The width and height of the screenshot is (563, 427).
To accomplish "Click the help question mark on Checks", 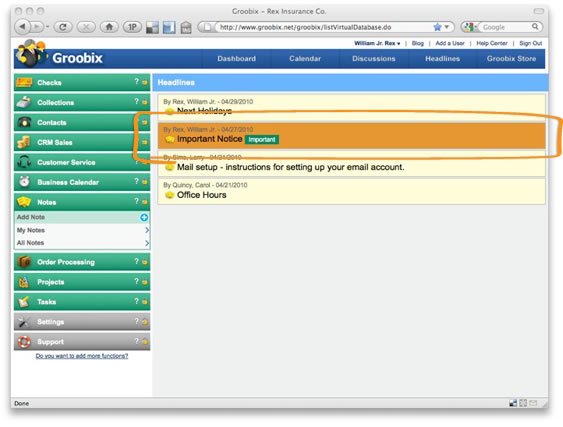I will pos(136,82).
